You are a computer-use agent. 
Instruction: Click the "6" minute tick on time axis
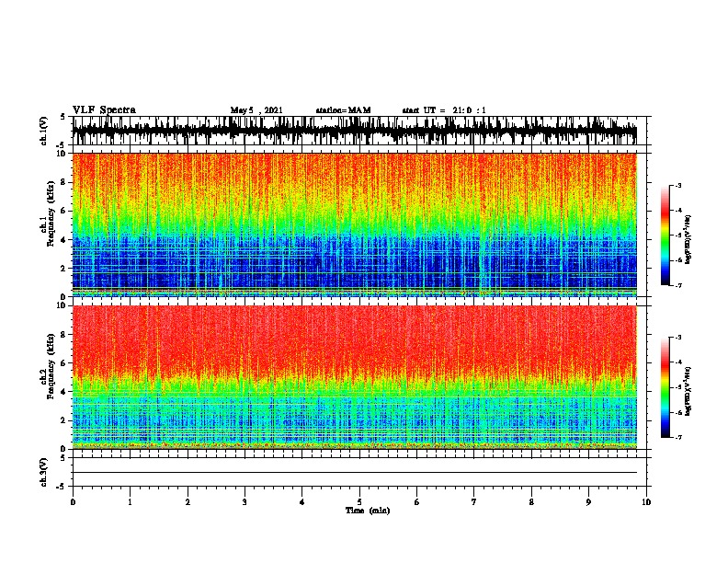tap(417, 502)
